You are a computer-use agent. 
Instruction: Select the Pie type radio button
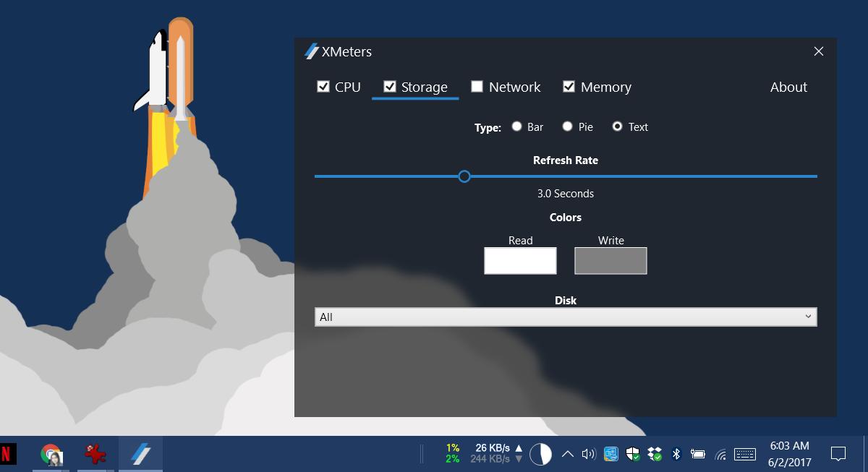click(x=567, y=126)
